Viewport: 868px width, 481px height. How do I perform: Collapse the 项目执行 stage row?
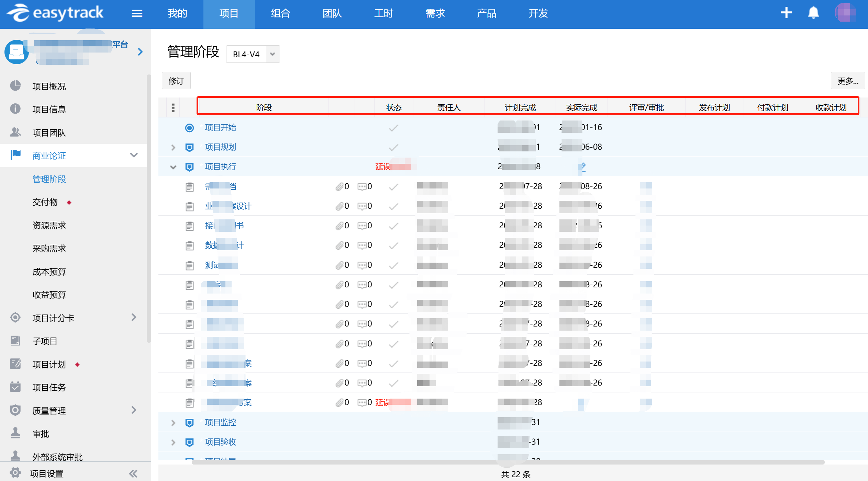pos(173,167)
